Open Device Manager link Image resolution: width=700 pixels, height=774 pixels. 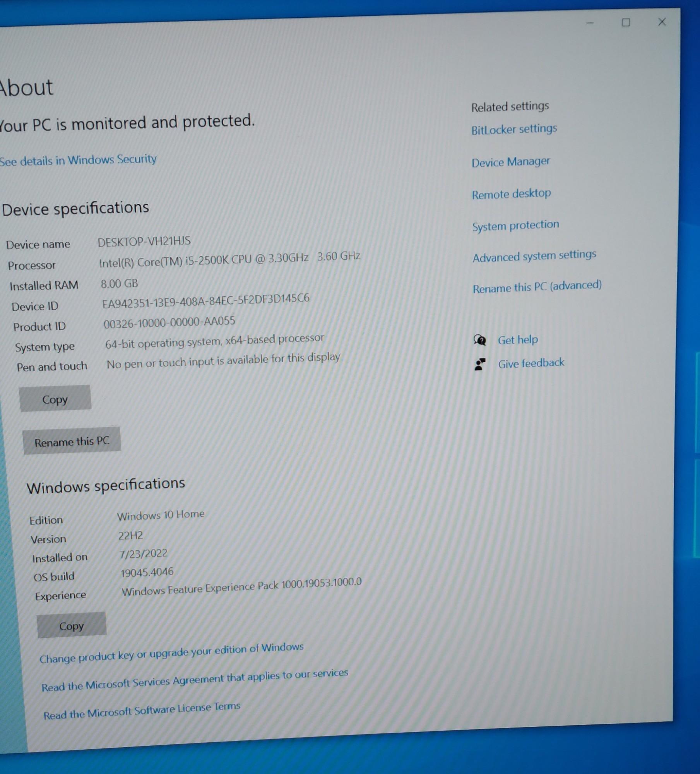[x=510, y=162]
